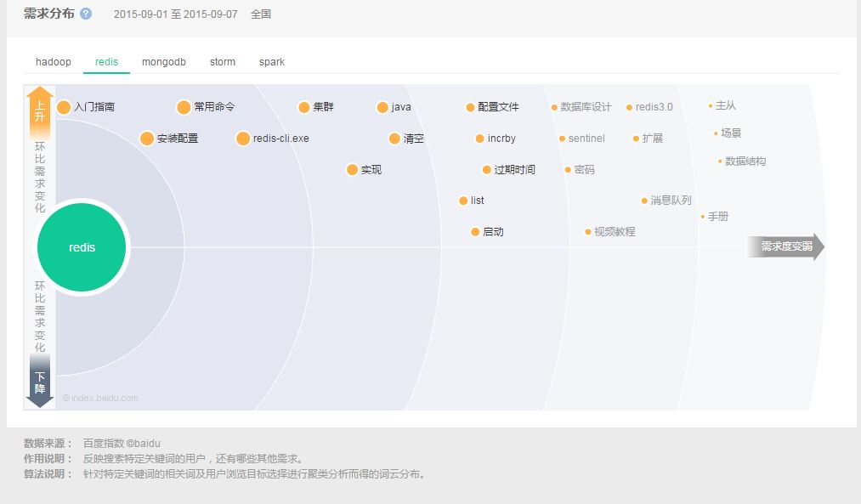Image resolution: width=861 pixels, height=504 pixels.
Task: Open the mongodb tab
Action: coord(164,62)
